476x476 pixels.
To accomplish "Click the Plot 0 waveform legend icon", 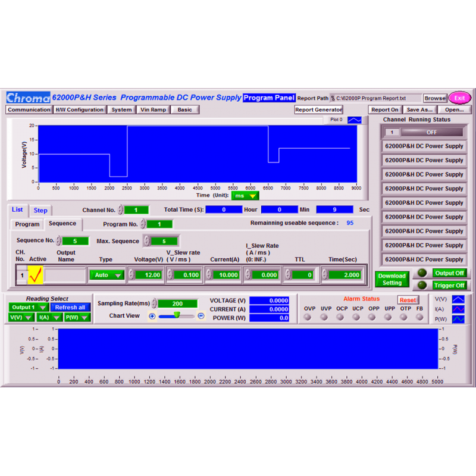I will pyautogui.click(x=354, y=120).
